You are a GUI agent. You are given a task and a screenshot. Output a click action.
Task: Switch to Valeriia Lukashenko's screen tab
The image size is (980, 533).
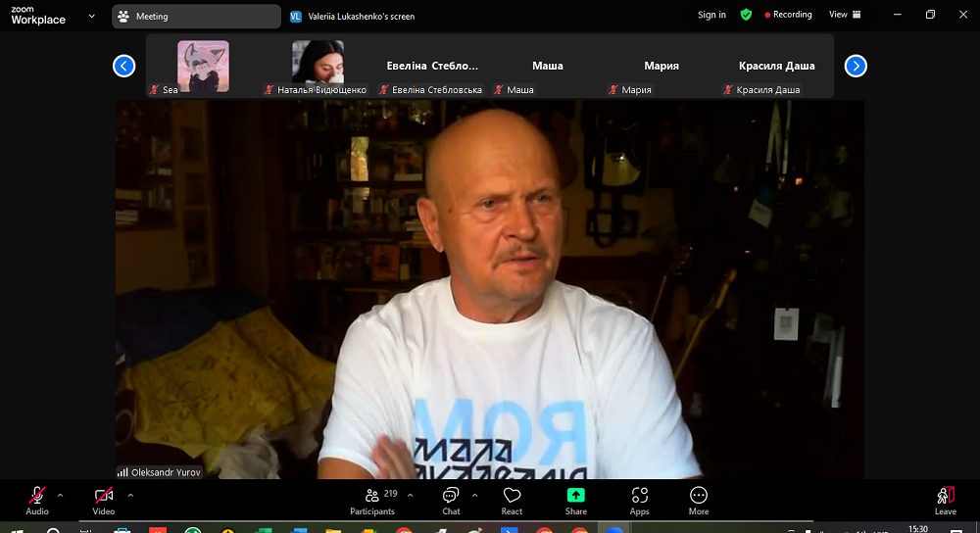353,17
